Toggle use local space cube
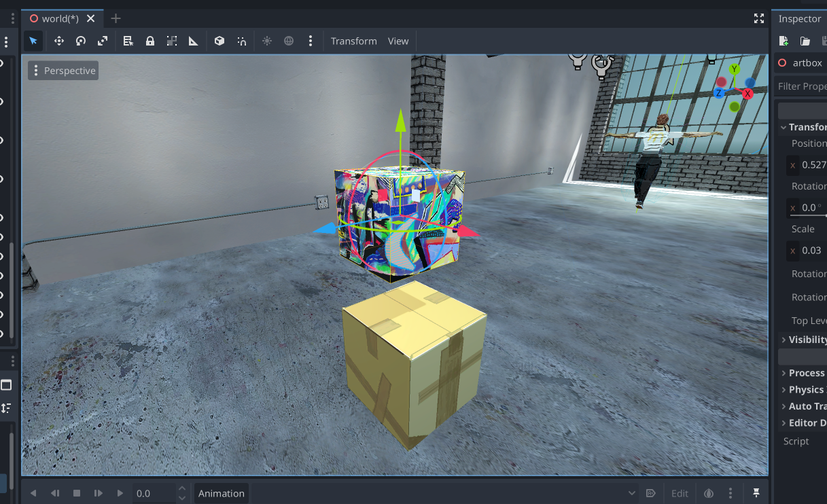This screenshot has width=827, height=504. pyautogui.click(x=219, y=41)
